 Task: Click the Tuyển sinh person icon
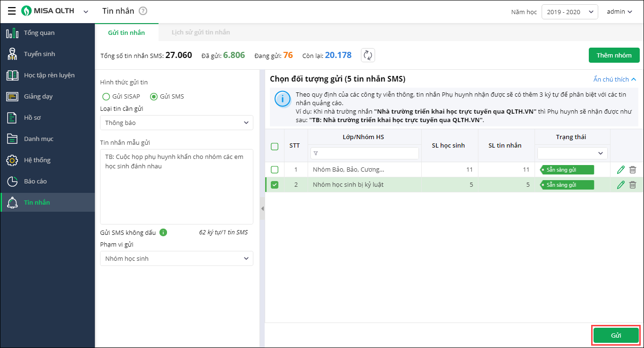12,54
